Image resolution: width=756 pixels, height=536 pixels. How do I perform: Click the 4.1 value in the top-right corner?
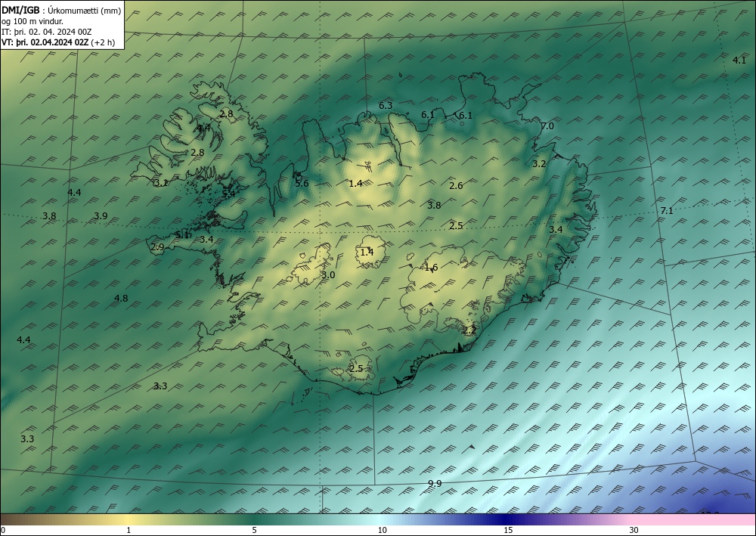click(x=739, y=60)
